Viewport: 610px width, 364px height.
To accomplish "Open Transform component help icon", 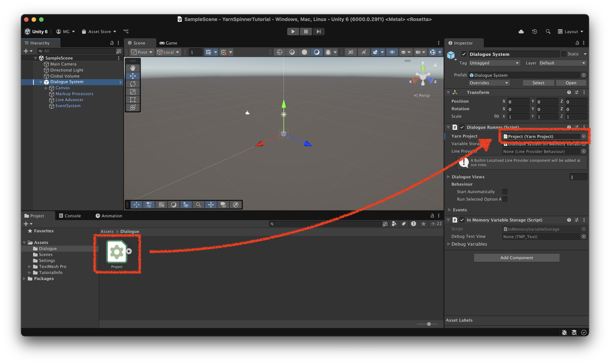I will tap(569, 92).
